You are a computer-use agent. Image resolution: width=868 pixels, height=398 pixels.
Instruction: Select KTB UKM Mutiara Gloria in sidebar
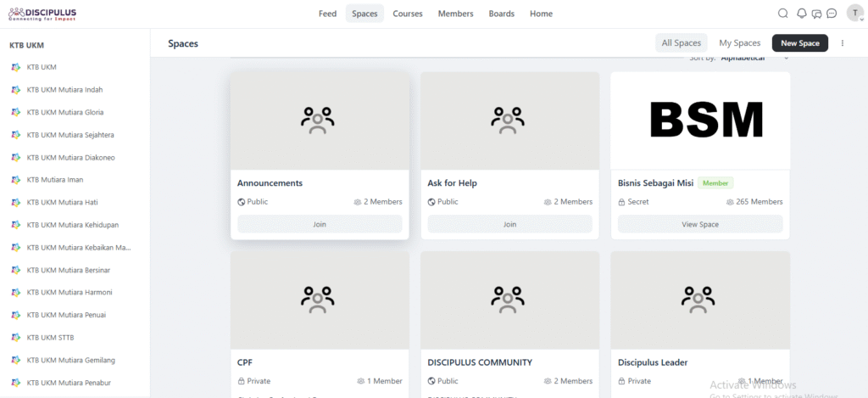tap(64, 112)
